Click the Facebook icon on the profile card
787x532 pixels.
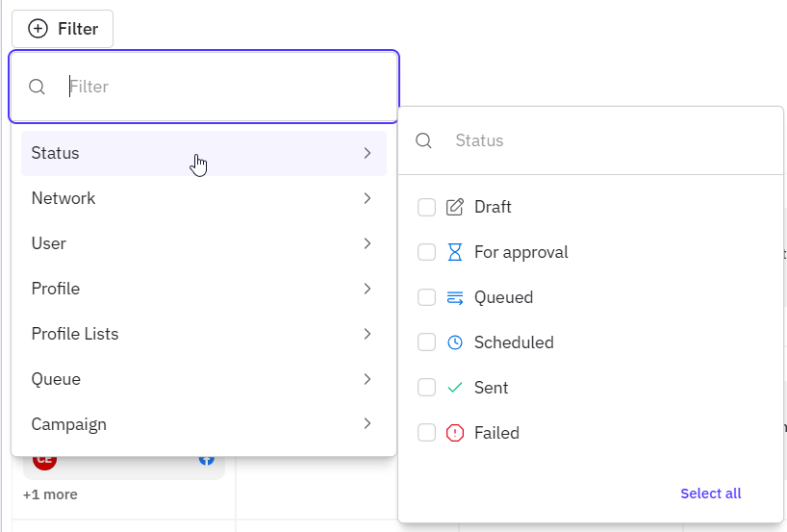tap(207, 460)
